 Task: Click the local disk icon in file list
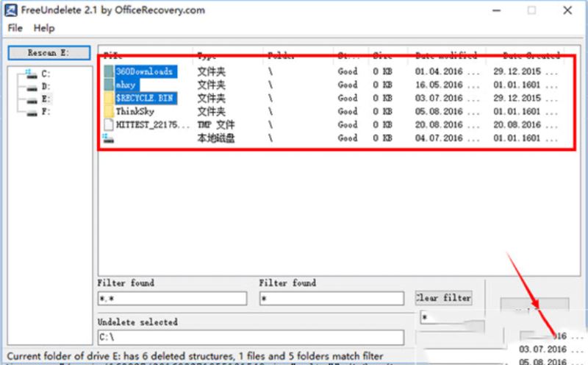108,138
